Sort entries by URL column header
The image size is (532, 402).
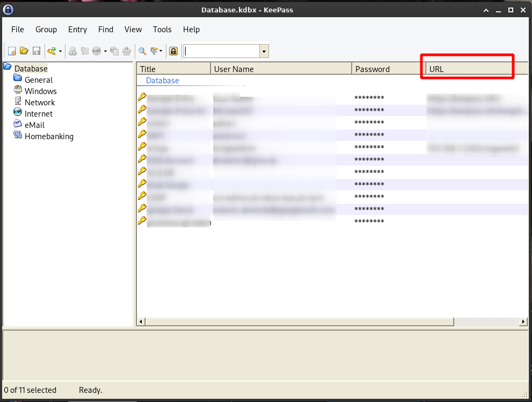pos(477,69)
